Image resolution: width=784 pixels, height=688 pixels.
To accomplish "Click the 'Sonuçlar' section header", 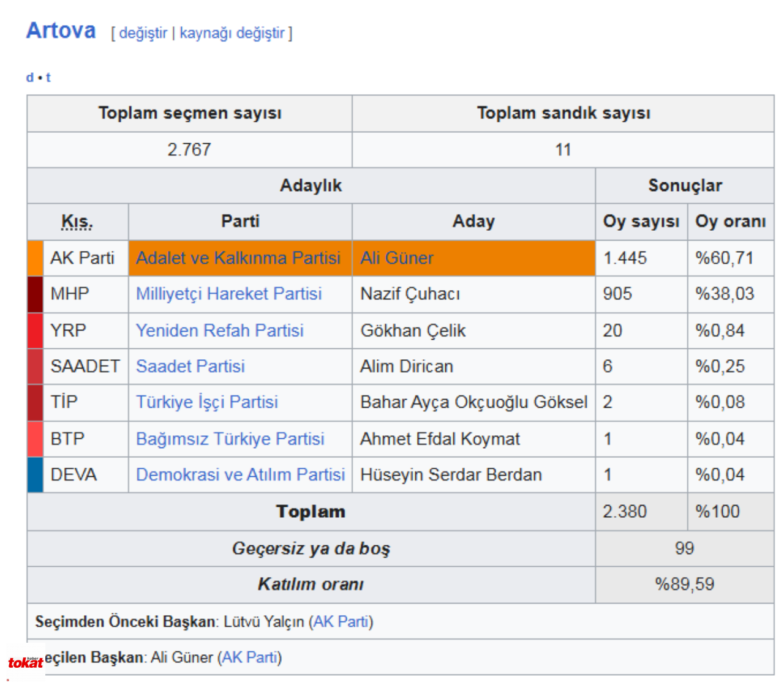I will click(685, 185).
